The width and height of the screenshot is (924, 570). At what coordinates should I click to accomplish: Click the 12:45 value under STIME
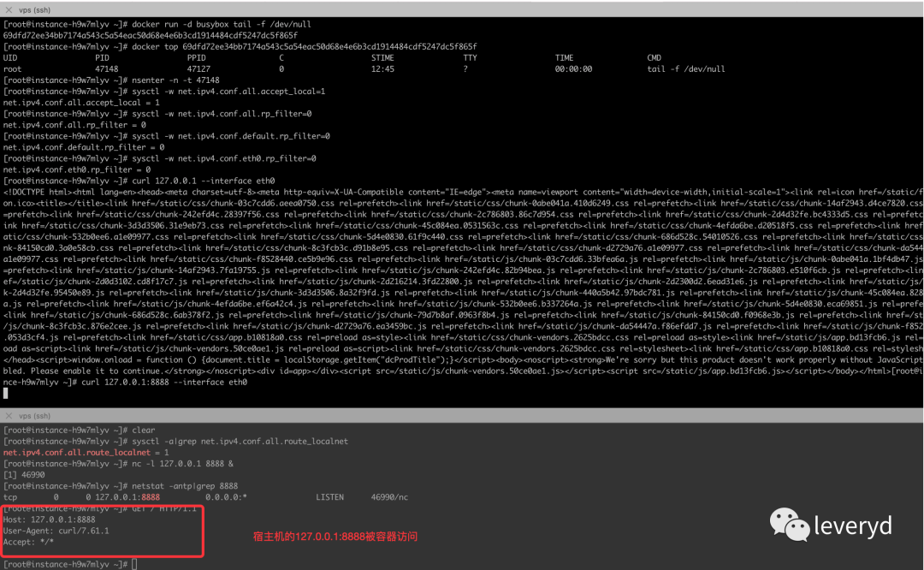pos(382,69)
